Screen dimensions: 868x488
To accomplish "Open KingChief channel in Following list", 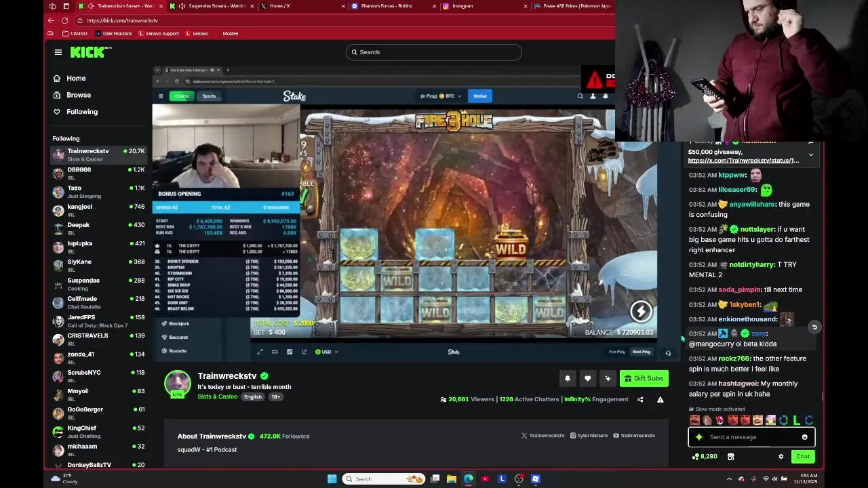I will [99, 432].
